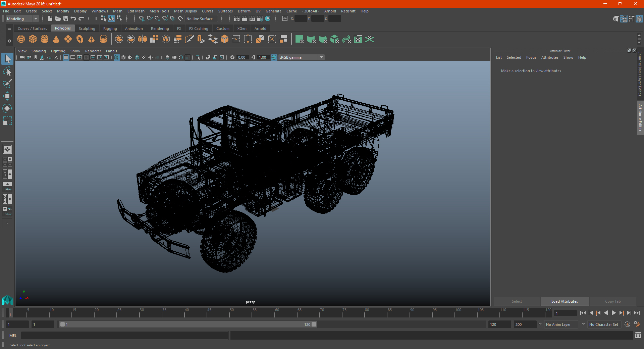Create a polygon cube from the shelf
This screenshot has width=644, height=349.
tap(33, 39)
